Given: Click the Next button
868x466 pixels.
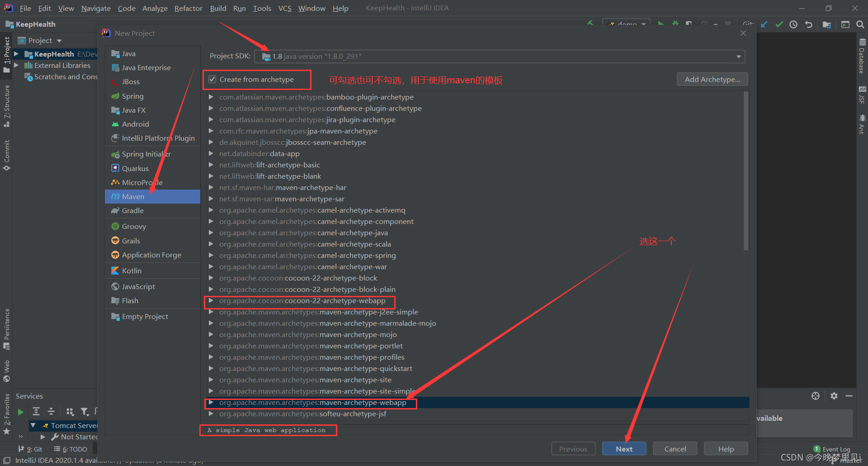Looking at the screenshot, I should pos(624,449).
